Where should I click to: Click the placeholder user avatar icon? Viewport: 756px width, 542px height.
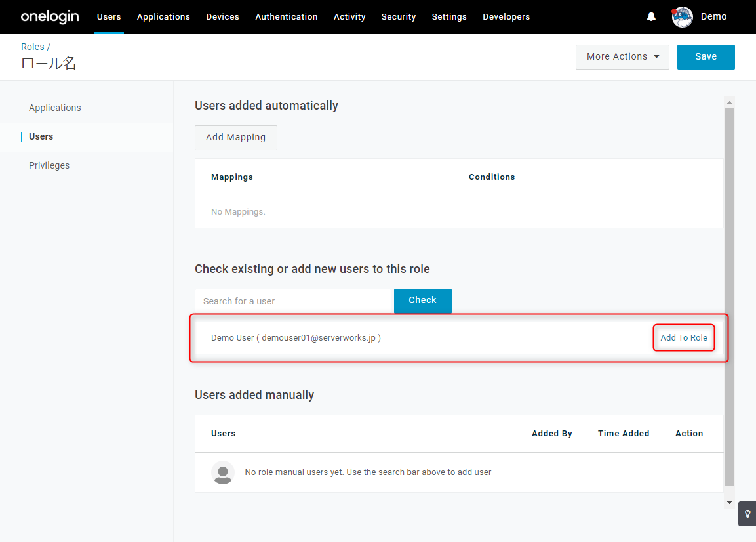[223, 472]
